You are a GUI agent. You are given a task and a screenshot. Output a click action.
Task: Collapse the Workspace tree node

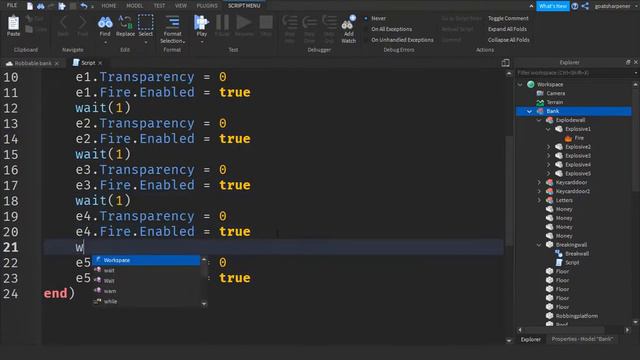[x=520, y=84]
